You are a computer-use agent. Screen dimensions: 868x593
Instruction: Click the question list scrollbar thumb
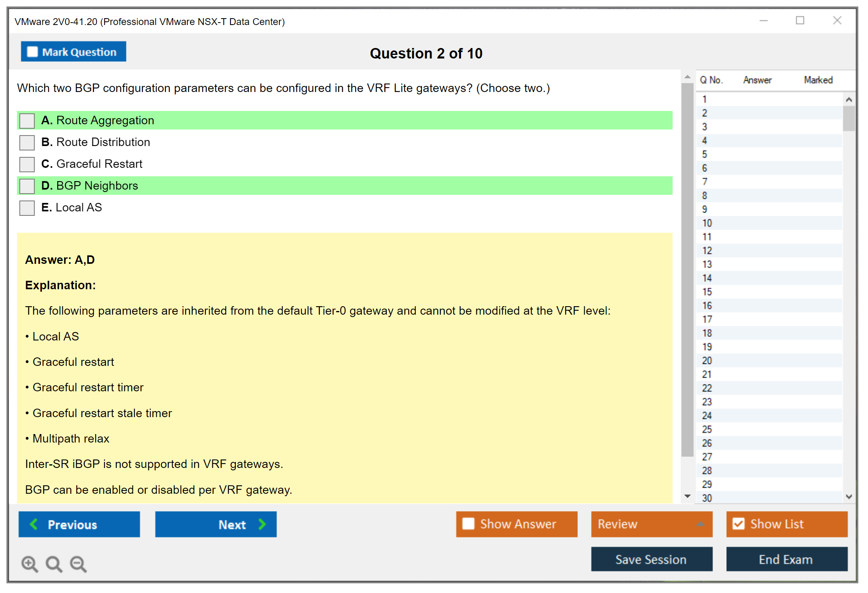[x=849, y=118]
